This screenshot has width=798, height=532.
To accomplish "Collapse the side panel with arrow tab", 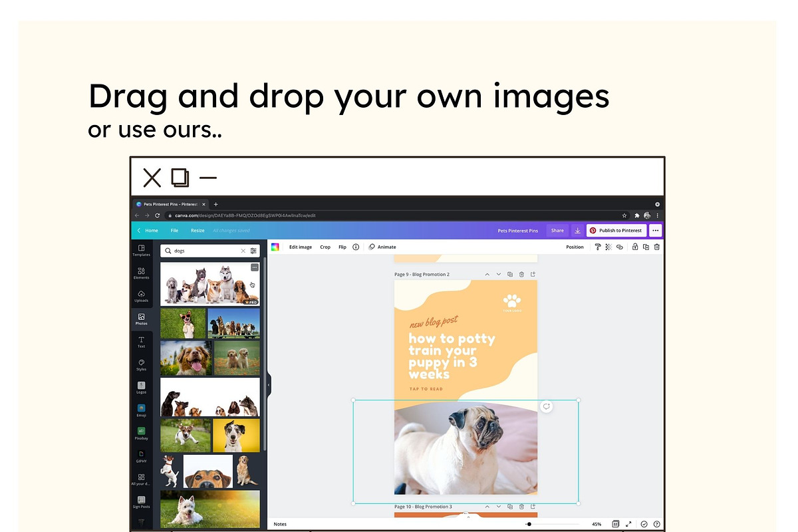I will point(269,384).
